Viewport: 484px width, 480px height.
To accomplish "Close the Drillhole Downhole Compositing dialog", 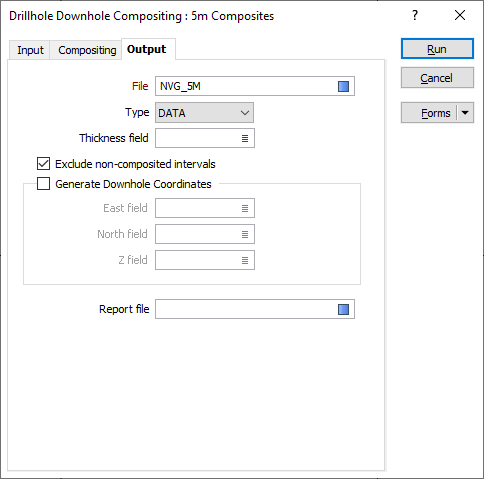I will coord(460,15).
